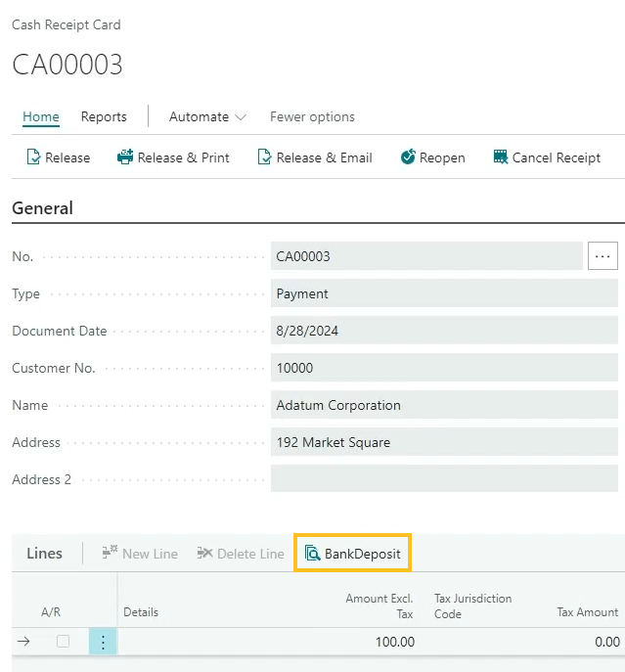Collapse the General section header
This screenshot has width=625, height=672.
click(x=42, y=208)
